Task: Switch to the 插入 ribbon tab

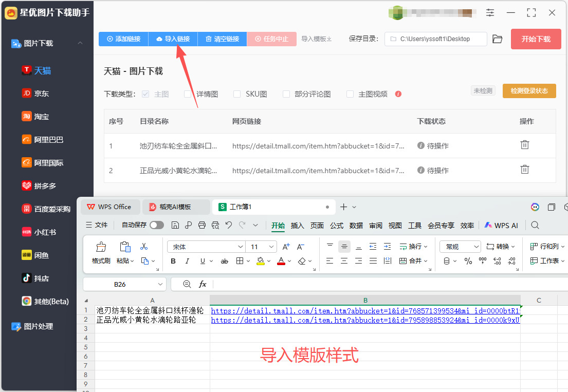Action: point(298,226)
